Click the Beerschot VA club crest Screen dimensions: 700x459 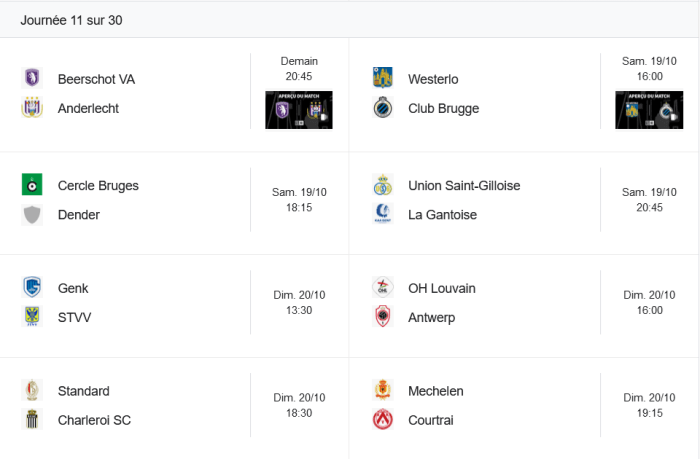point(32,78)
